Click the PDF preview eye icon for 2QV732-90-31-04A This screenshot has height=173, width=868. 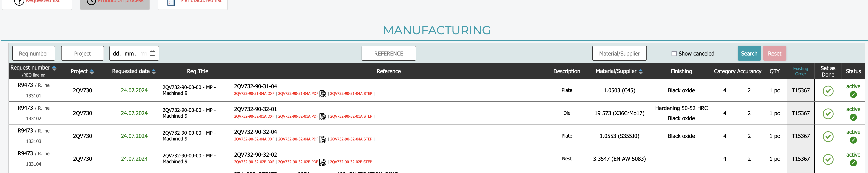322,94
